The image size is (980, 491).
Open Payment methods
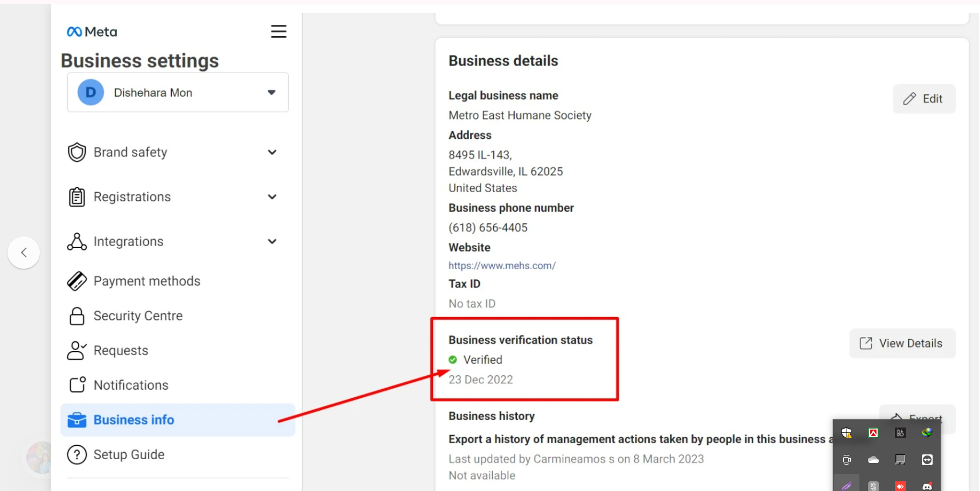pos(134,281)
